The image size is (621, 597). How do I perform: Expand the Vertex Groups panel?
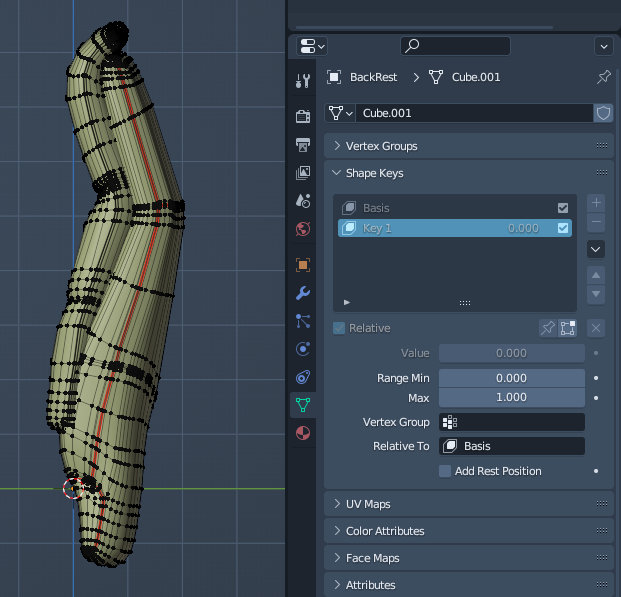pyautogui.click(x=381, y=146)
